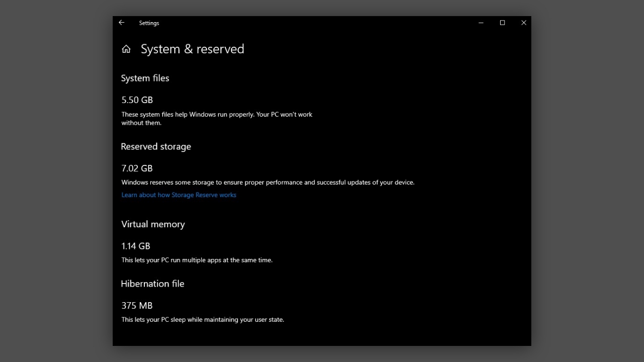Image resolution: width=644 pixels, height=362 pixels.
Task: Click the 'run multiple apps' description text
Action: [197, 260]
